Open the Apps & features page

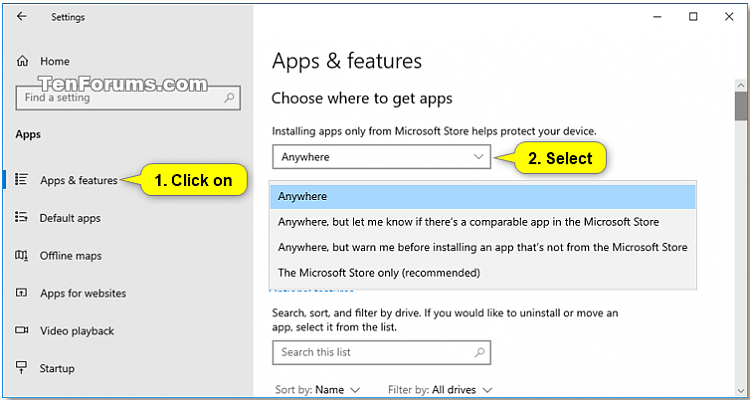[78, 180]
